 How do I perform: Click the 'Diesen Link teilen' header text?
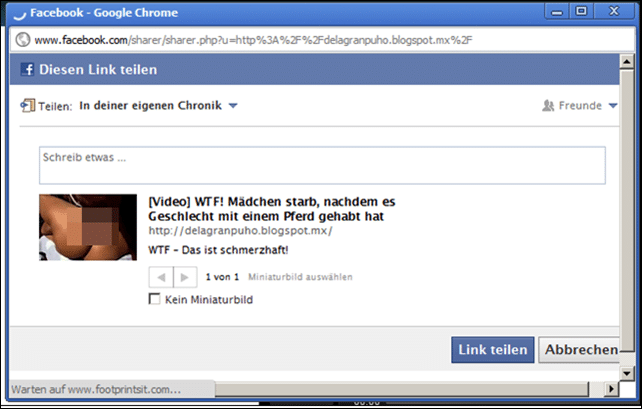tap(98, 70)
